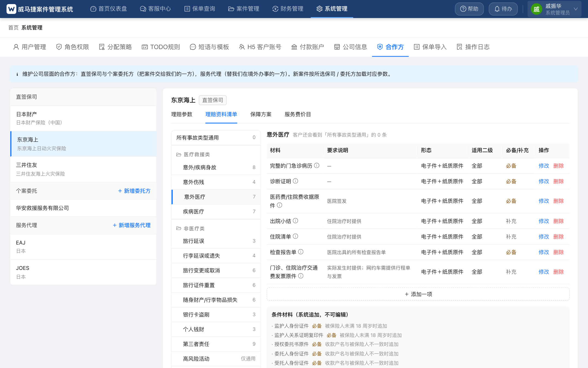Viewport: 588px width, 368px height.
Task: Switch to the 短语与模板 tab
Action: (x=209, y=47)
